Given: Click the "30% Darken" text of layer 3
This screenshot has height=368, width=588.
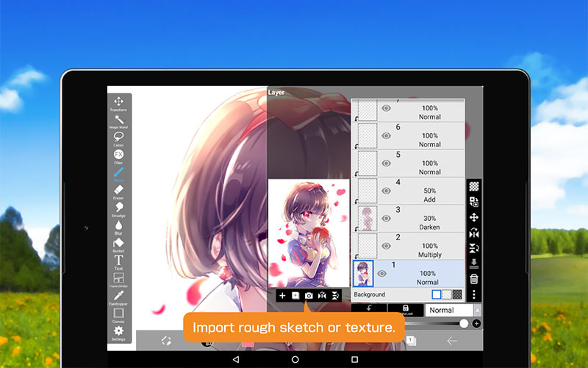Looking at the screenshot, I should pos(429,223).
